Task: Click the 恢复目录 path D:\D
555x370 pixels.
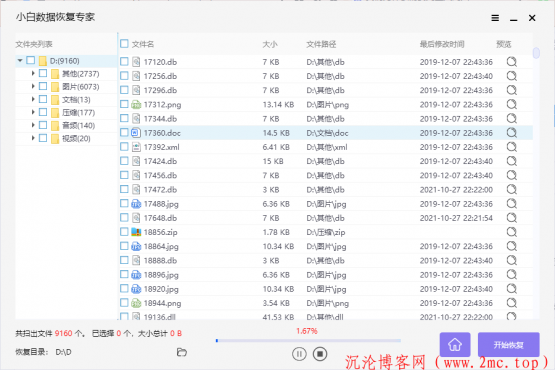Action: pyautogui.click(x=63, y=352)
